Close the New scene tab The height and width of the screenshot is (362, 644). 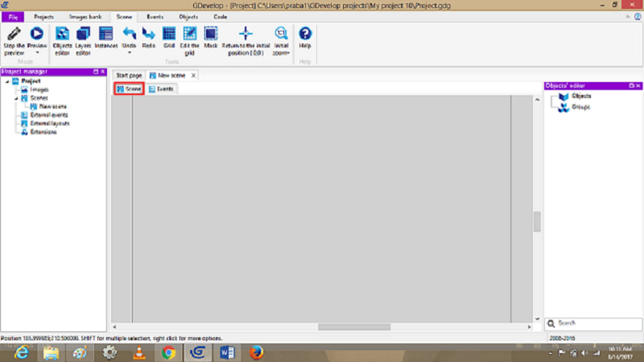click(x=193, y=76)
